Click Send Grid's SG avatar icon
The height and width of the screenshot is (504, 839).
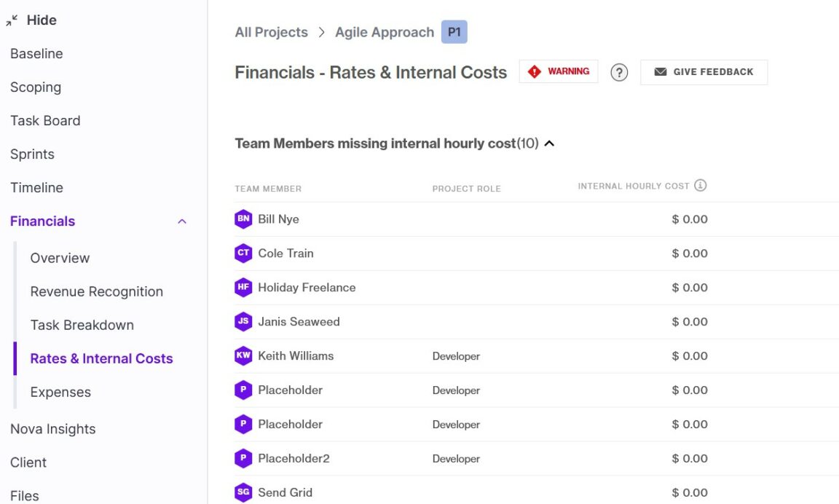point(243,492)
